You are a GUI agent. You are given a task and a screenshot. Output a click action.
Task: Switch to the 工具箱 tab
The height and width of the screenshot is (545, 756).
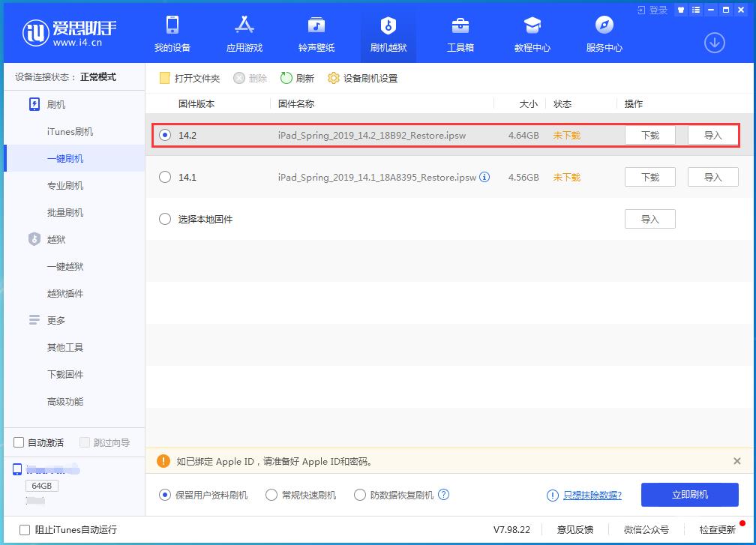point(460,33)
